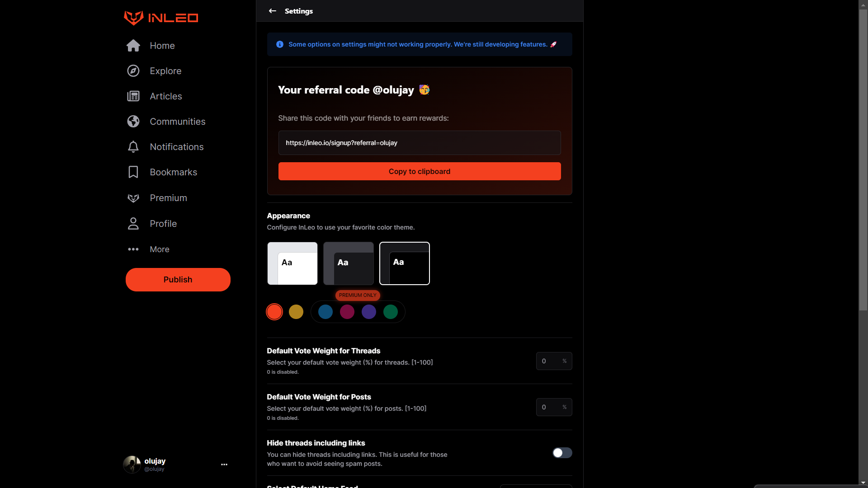Click the Settings page title
This screenshot has height=488, width=868.
pos(299,11)
